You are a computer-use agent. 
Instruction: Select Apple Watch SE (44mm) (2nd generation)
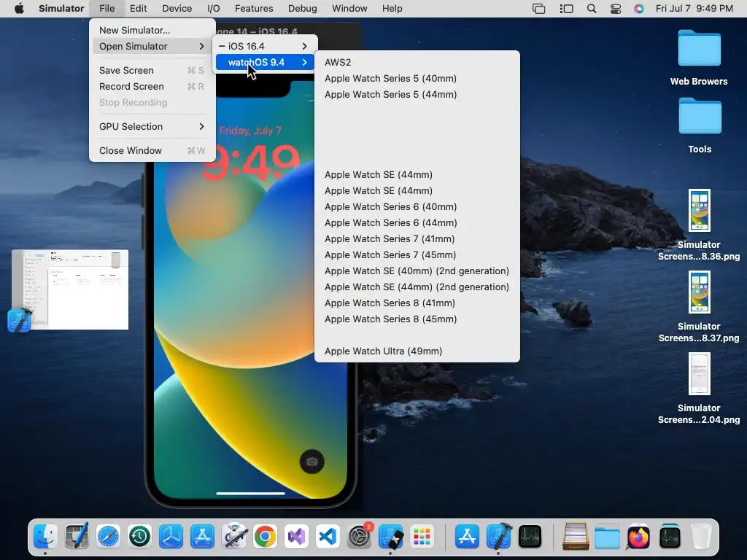click(x=417, y=287)
